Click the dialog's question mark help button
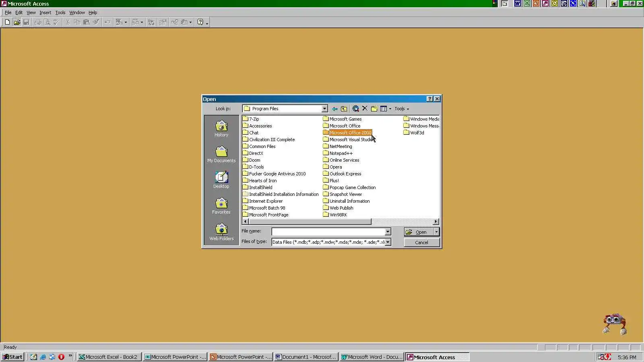 point(429,99)
